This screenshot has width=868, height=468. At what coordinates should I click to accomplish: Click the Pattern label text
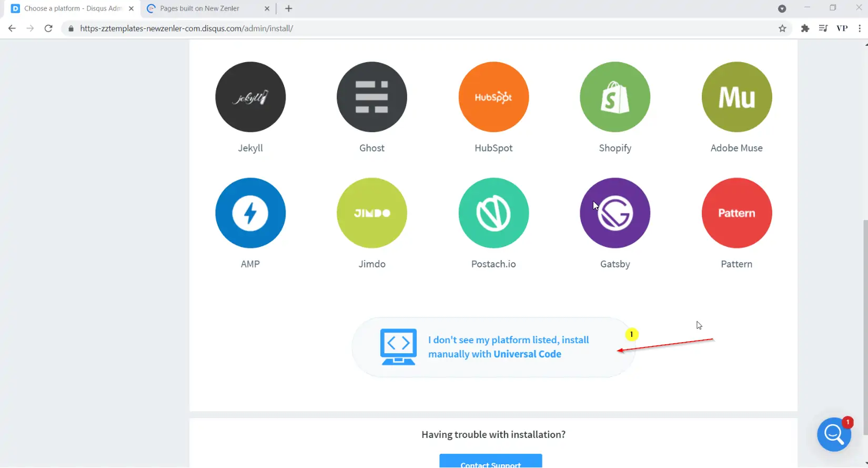tap(736, 264)
